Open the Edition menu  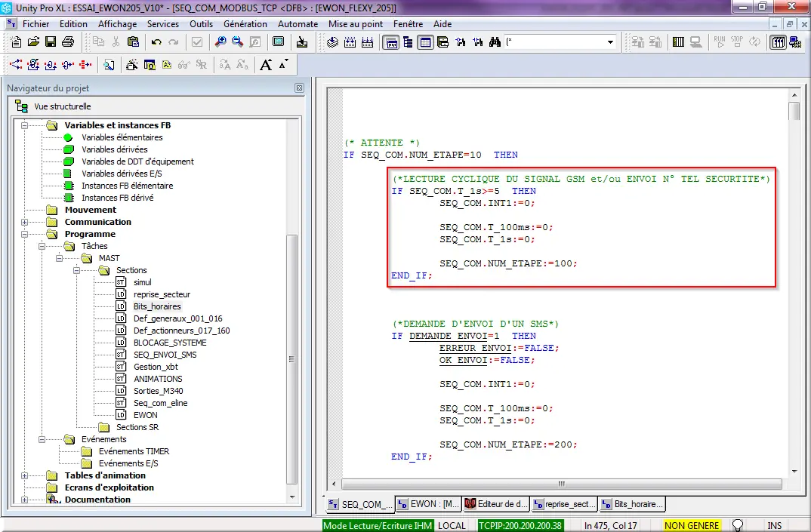click(x=73, y=24)
